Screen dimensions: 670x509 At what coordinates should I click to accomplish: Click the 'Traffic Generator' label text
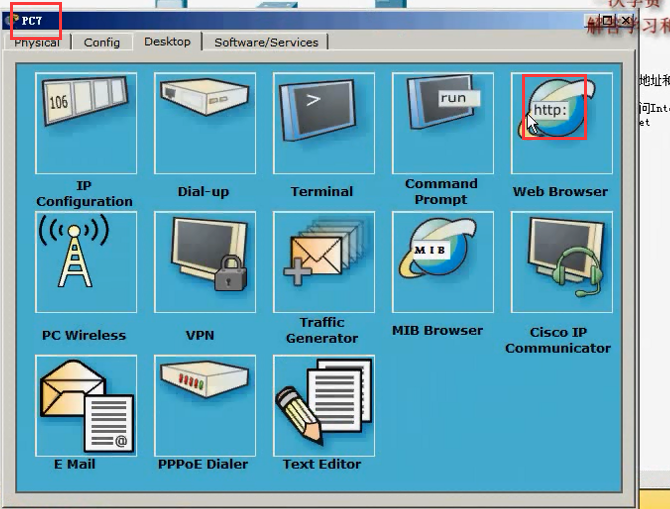coord(322,330)
